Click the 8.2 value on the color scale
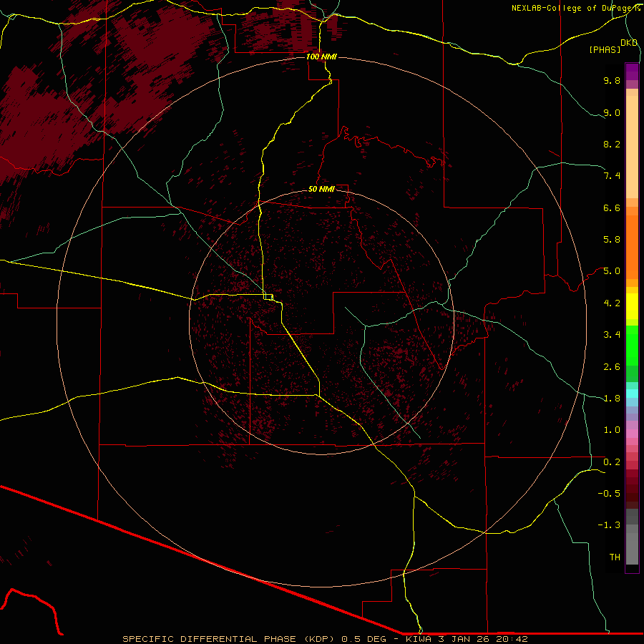 tap(612, 144)
